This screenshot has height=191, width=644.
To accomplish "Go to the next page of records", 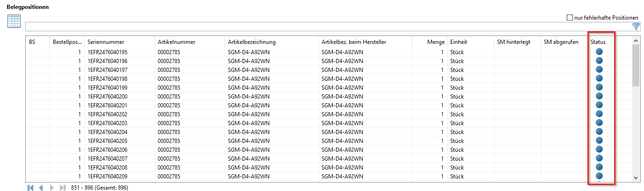I will point(51,187).
